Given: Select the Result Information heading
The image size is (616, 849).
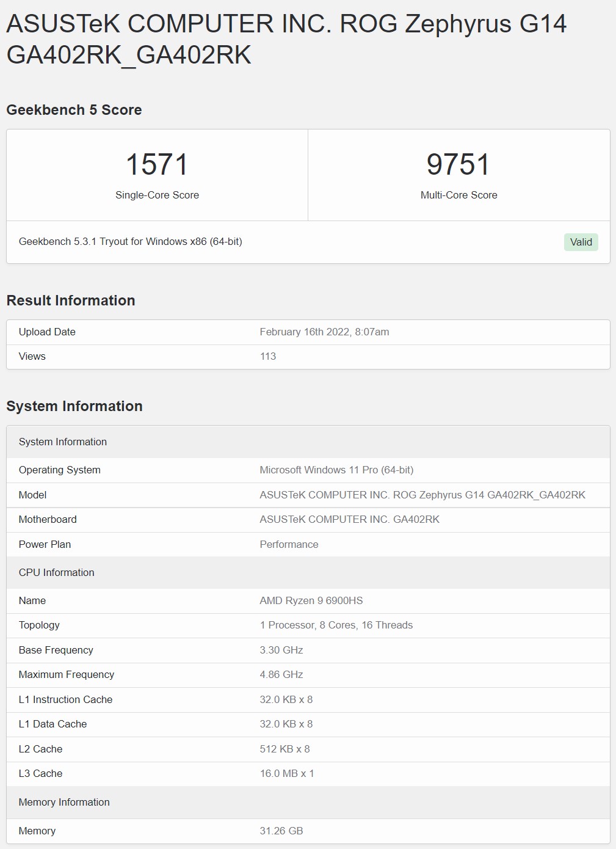Looking at the screenshot, I should point(71,301).
